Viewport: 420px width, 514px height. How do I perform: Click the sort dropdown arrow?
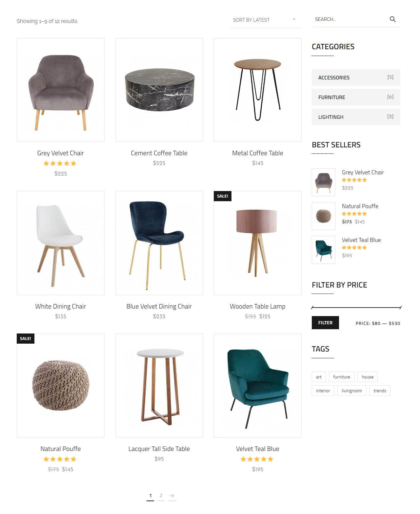click(x=294, y=19)
